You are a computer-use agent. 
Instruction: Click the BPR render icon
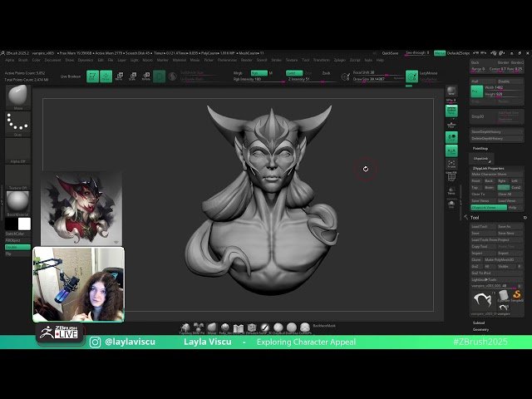(x=451, y=91)
